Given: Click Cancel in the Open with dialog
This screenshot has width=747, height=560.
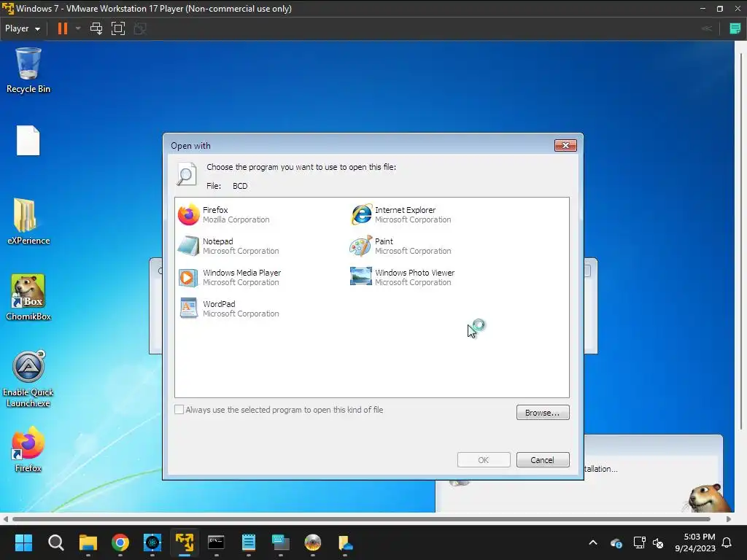Looking at the screenshot, I should [x=543, y=460].
